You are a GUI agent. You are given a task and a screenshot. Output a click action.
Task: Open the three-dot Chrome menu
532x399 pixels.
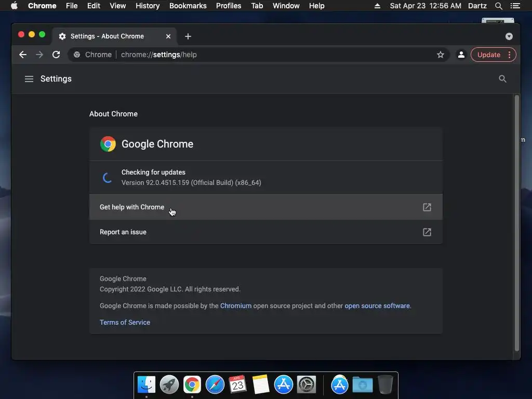509,55
